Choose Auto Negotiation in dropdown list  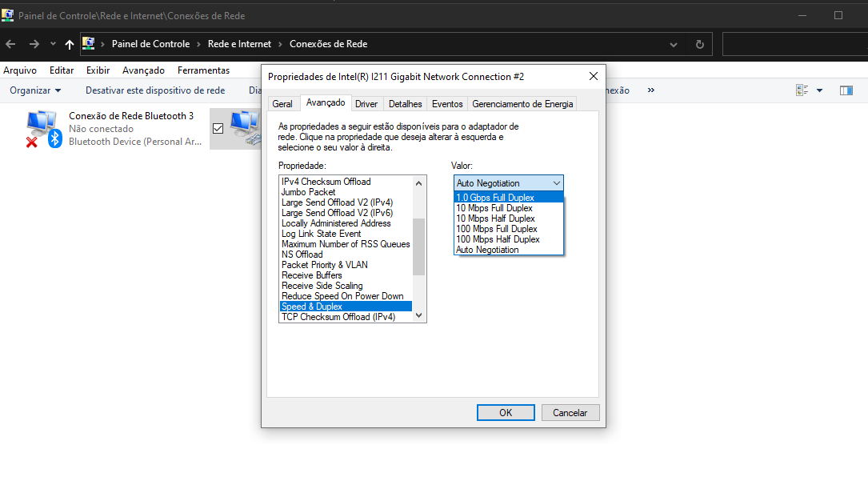coord(508,250)
